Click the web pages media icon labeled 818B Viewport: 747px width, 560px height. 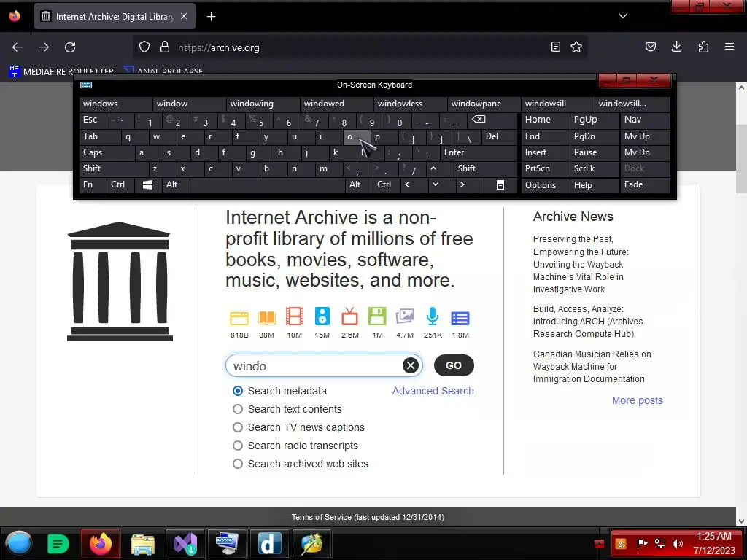[239, 318]
